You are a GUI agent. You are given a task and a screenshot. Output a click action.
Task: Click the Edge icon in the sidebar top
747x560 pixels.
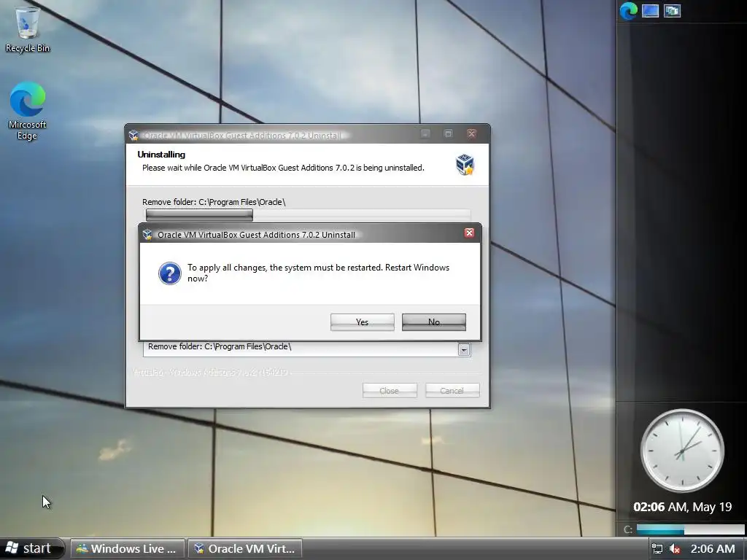point(628,10)
